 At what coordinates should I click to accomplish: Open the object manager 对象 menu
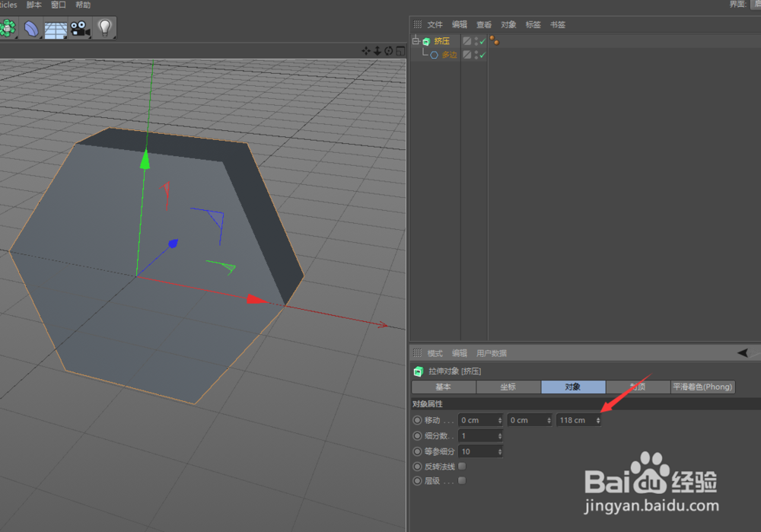click(x=508, y=25)
